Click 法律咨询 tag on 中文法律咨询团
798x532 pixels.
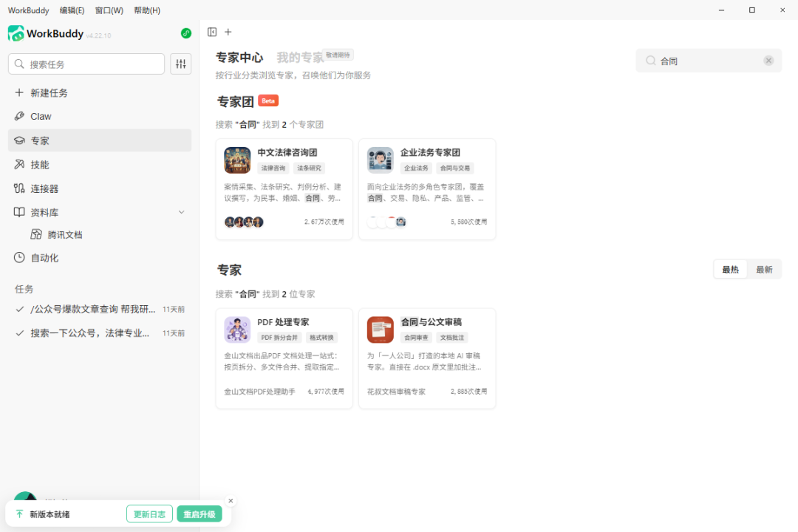273,168
